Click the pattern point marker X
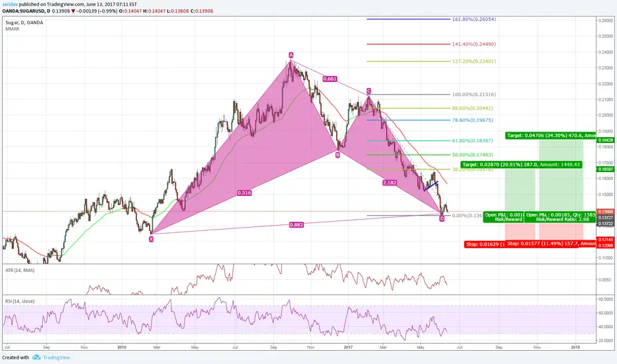 point(152,239)
